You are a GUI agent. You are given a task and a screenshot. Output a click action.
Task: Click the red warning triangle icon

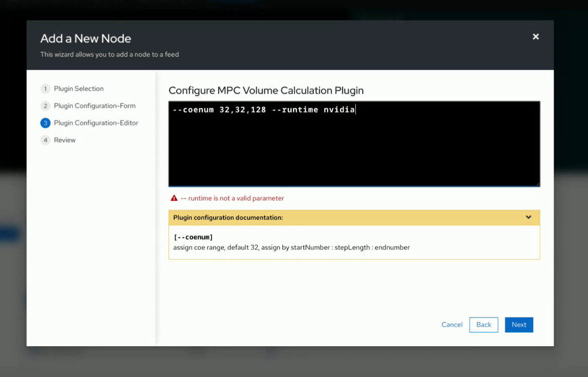174,198
